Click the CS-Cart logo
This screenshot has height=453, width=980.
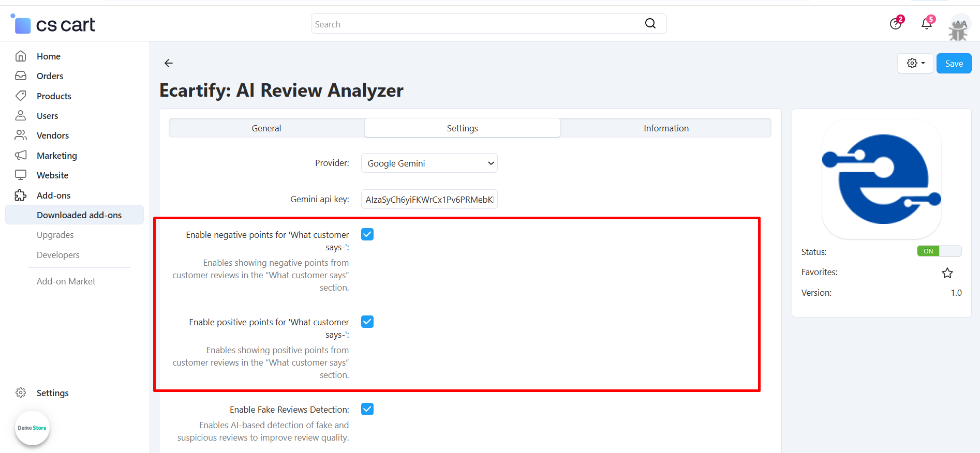point(53,24)
